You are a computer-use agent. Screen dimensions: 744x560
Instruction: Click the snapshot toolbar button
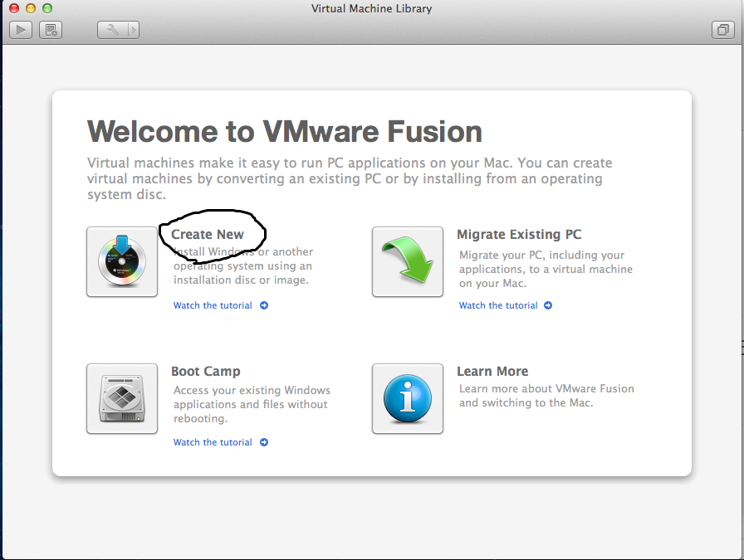tap(51, 31)
